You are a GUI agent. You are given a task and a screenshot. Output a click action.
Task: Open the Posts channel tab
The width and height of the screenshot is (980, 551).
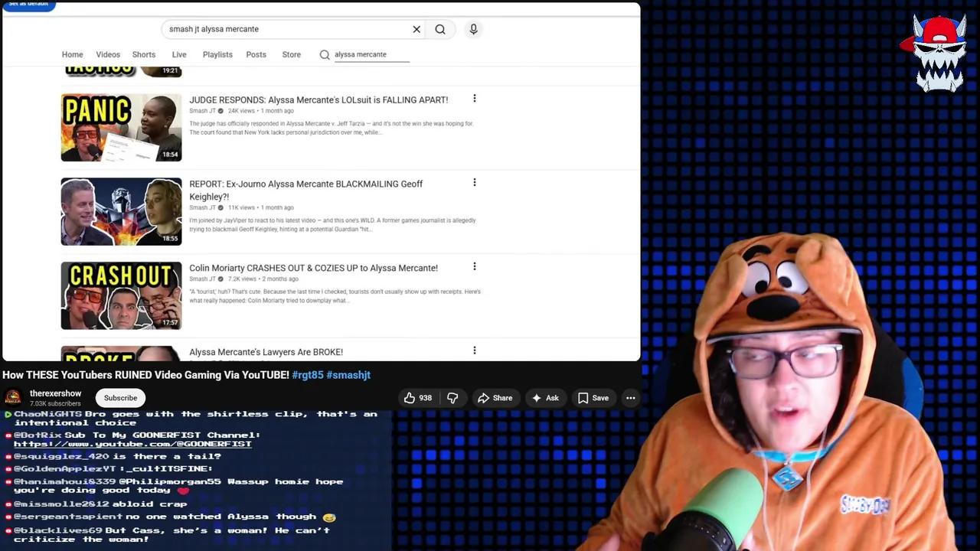(256, 54)
